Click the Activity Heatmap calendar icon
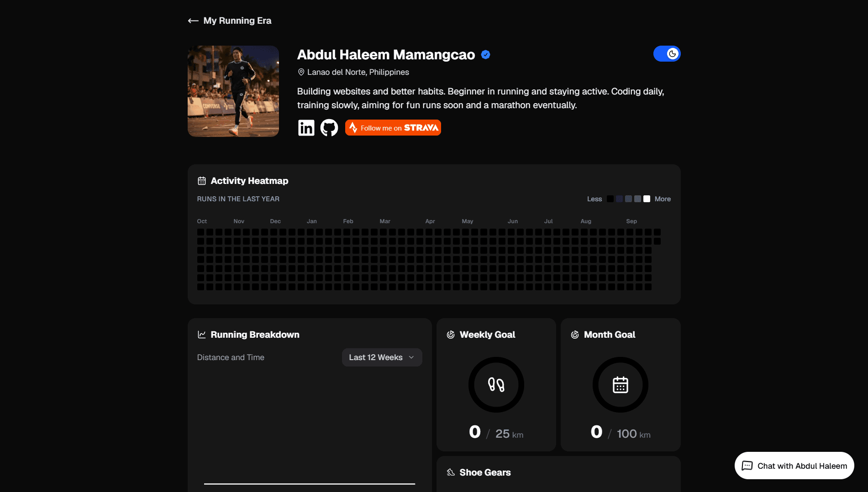The width and height of the screenshot is (868, 492). pos(201,181)
